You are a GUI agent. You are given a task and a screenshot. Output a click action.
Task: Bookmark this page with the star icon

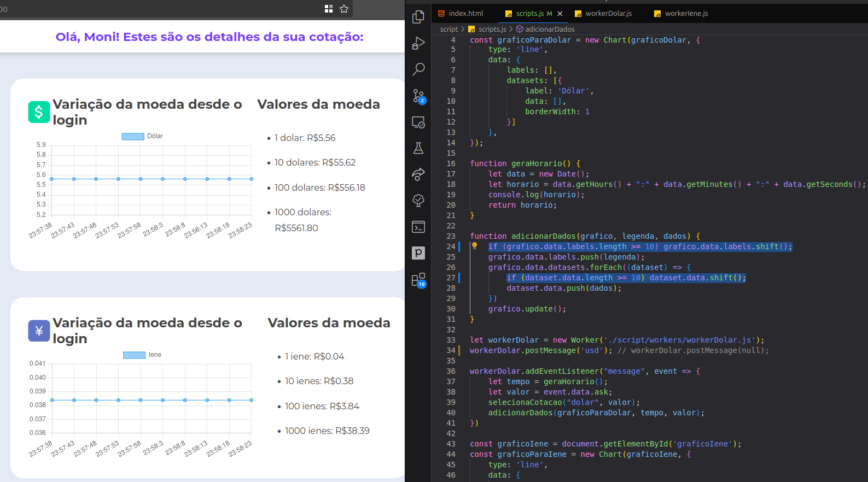coord(344,9)
